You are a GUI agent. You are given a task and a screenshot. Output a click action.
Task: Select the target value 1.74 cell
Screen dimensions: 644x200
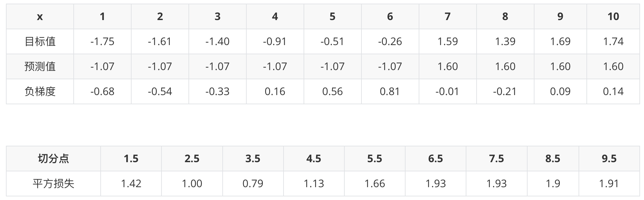(613, 41)
